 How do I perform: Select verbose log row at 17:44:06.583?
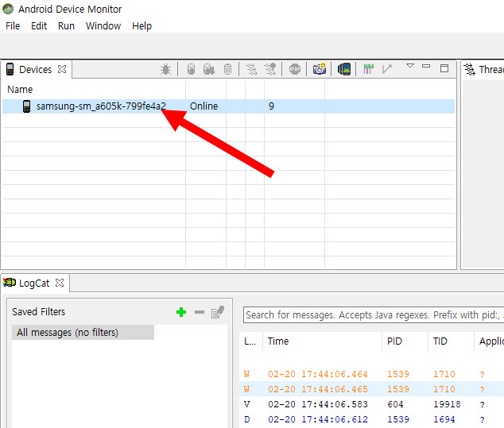coord(371,404)
